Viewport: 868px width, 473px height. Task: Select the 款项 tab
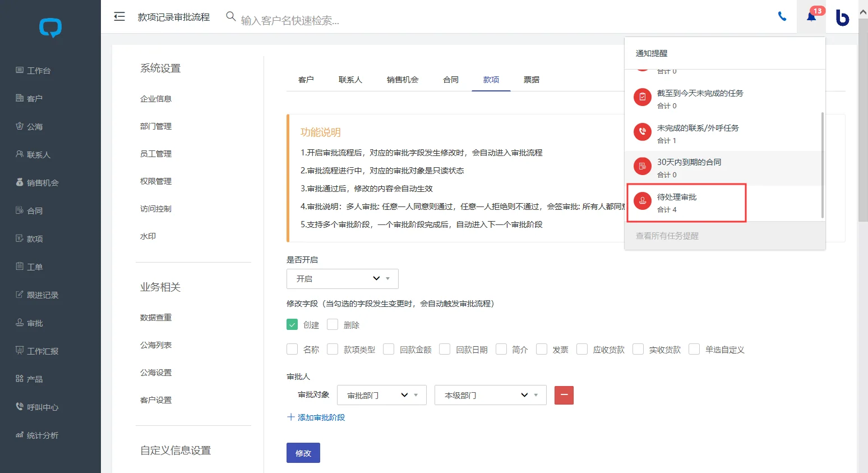[x=491, y=80]
